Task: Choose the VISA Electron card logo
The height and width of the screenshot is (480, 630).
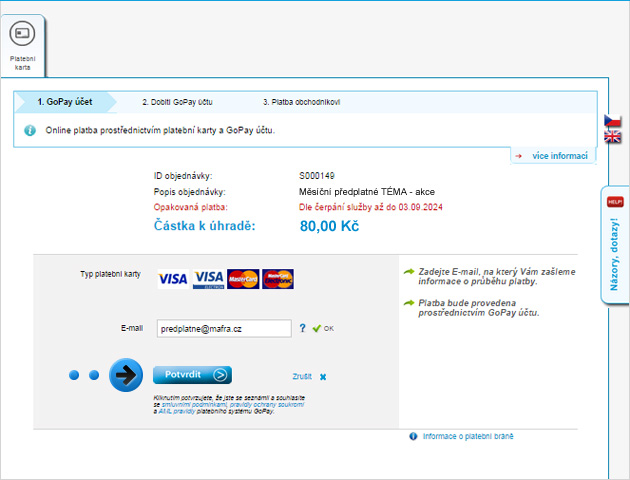Action: click(208, 279)
